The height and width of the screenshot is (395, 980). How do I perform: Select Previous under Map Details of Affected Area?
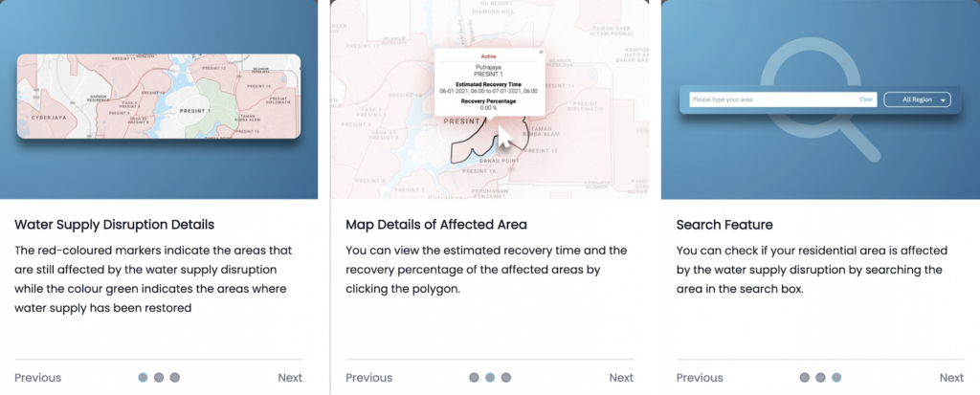pos(368,378)
